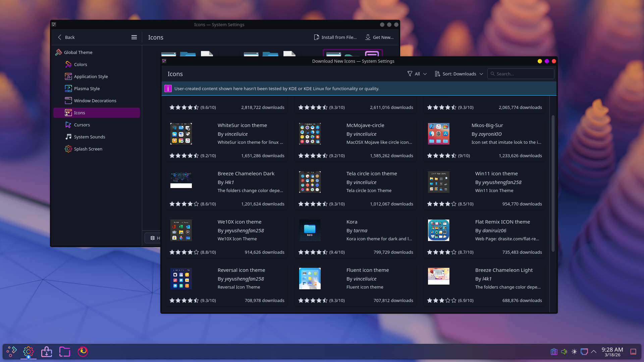The image size is (644, 362).
Task: Open Discover app store from the taskbar
Action: (46, 352)
